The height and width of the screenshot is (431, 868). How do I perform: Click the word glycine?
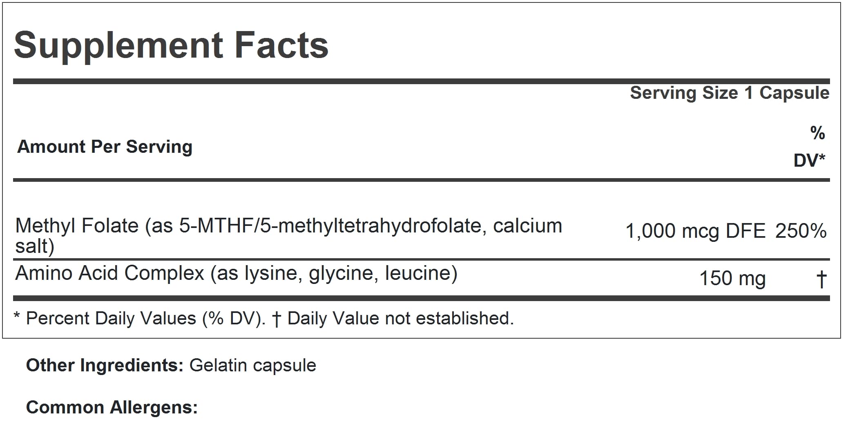click(x=341, y=273)
